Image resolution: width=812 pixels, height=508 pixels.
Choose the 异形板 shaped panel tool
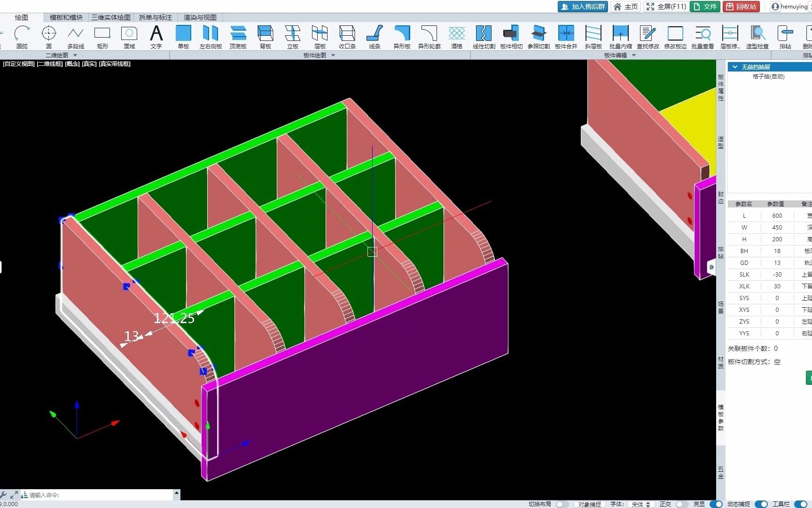point(402,37)
